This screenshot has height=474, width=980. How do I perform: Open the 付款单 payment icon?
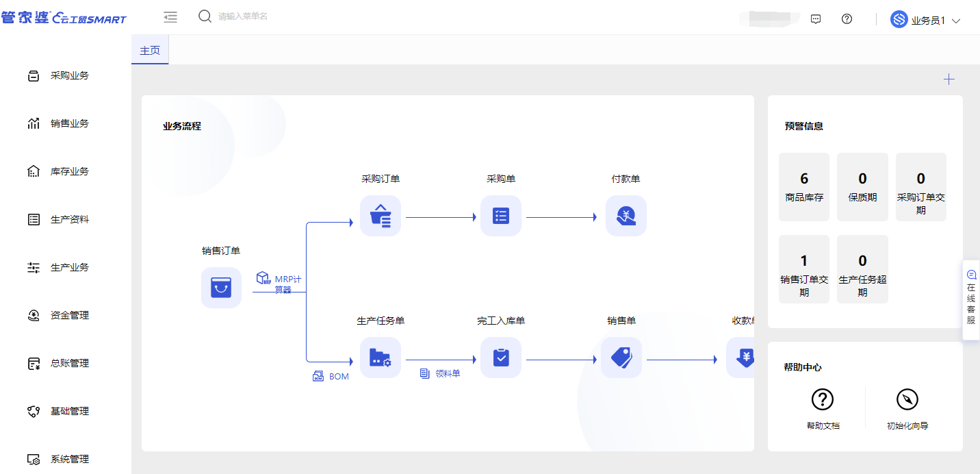pyautogui.click(x=626, y=216)
